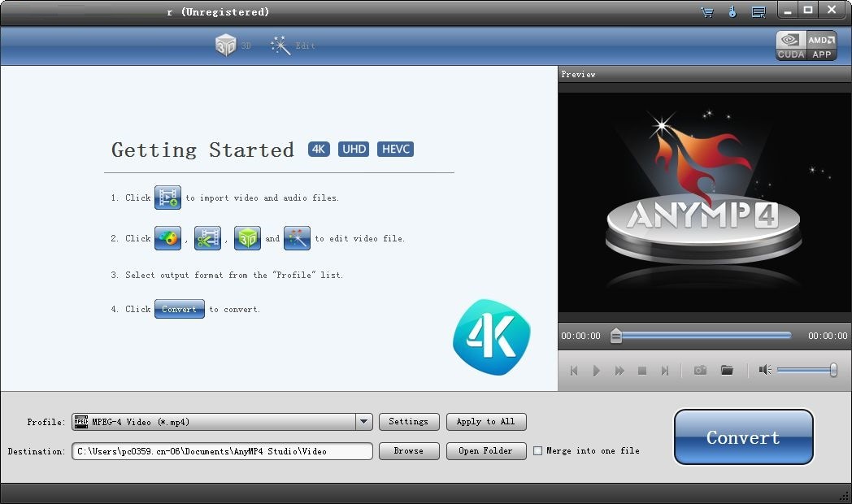Adjust the volume slider

[x=807, y=371]
